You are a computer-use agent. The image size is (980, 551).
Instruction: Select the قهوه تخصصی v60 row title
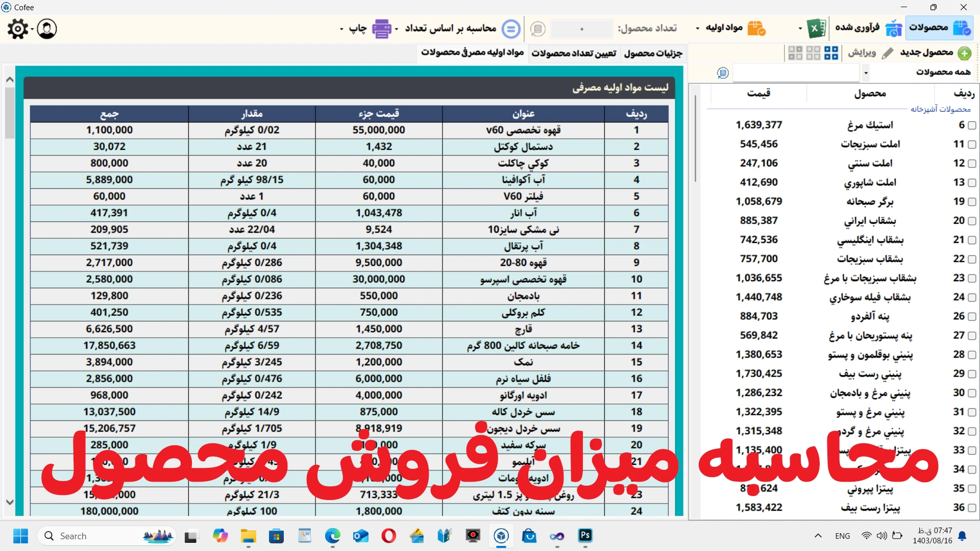coord(523,130)
